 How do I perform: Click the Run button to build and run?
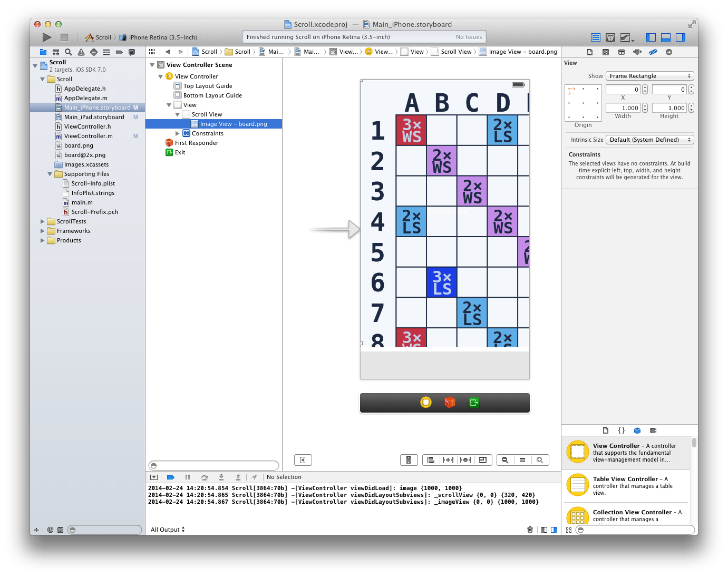click(46, 37)
